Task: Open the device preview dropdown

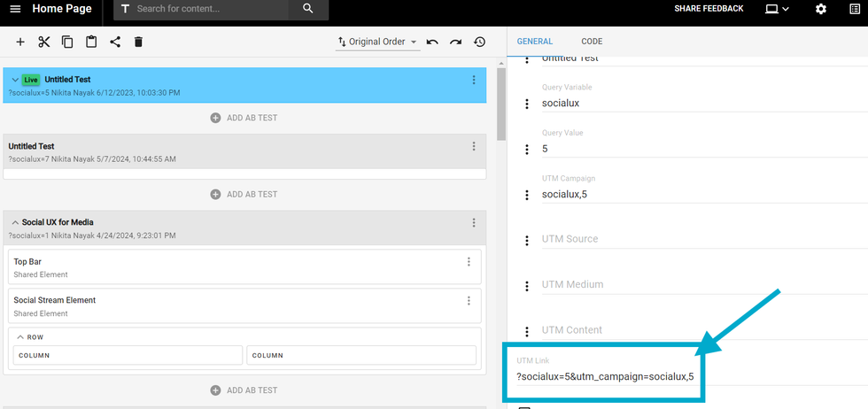Action: [x=778, y=9]
